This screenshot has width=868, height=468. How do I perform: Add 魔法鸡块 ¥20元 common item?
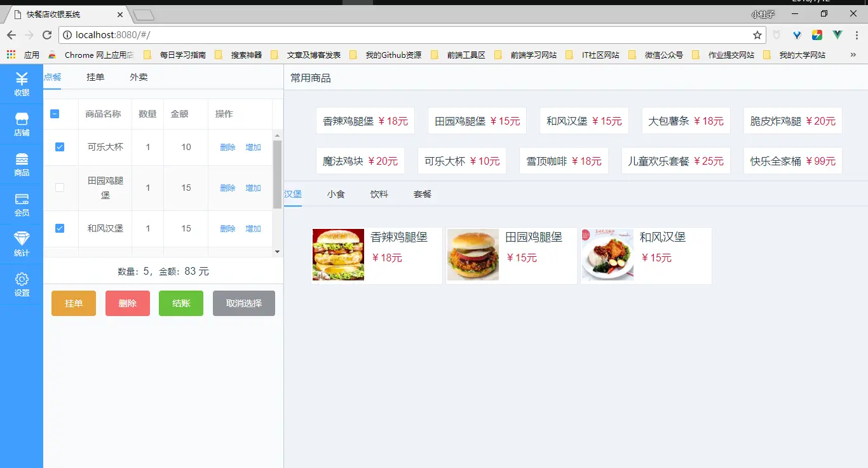coord(360,161)
